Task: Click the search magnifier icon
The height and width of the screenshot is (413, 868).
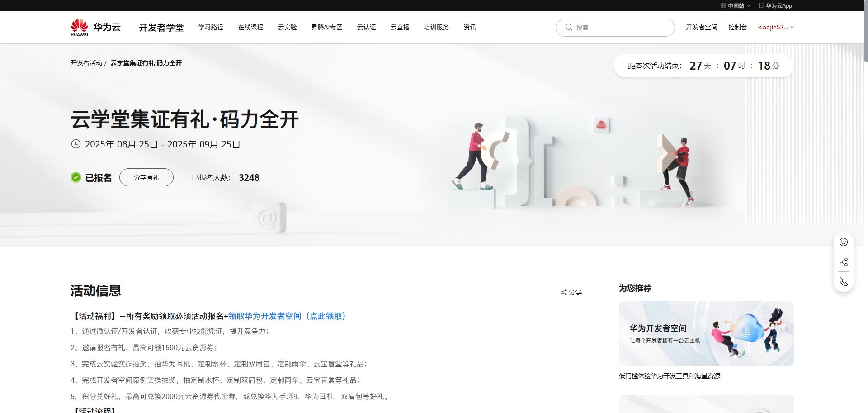Action: 569,27
